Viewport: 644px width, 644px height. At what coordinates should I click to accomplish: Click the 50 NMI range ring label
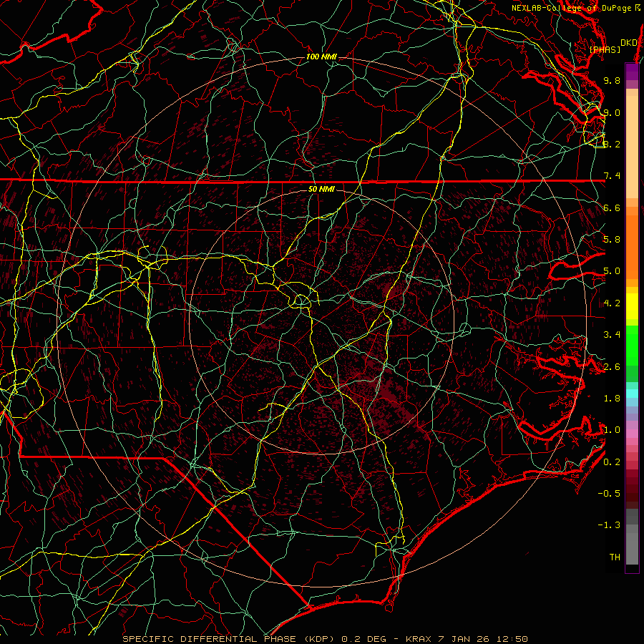321,189
